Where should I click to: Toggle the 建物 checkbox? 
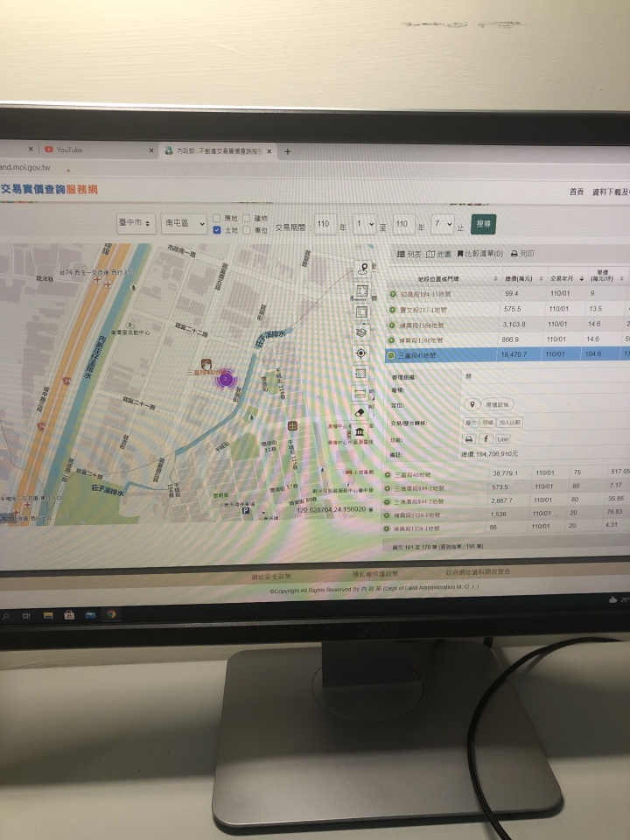(247, 218)
